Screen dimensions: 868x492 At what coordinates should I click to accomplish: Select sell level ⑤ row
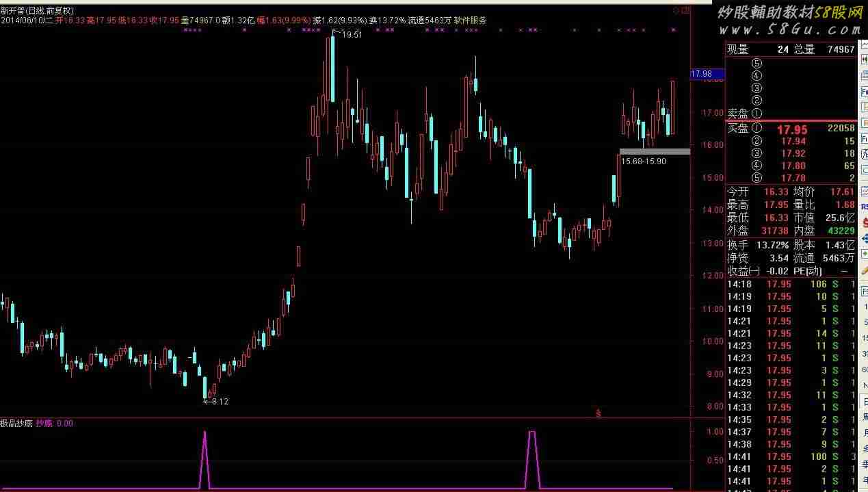[790, 64]
